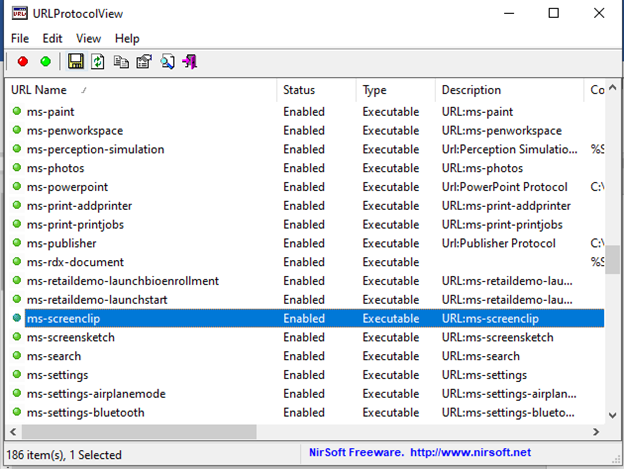This screenshot has width=624, height=469.
Task: Click the vertical scrollbar up arrow
Action: pyautogui.click(x=612, y=87)
